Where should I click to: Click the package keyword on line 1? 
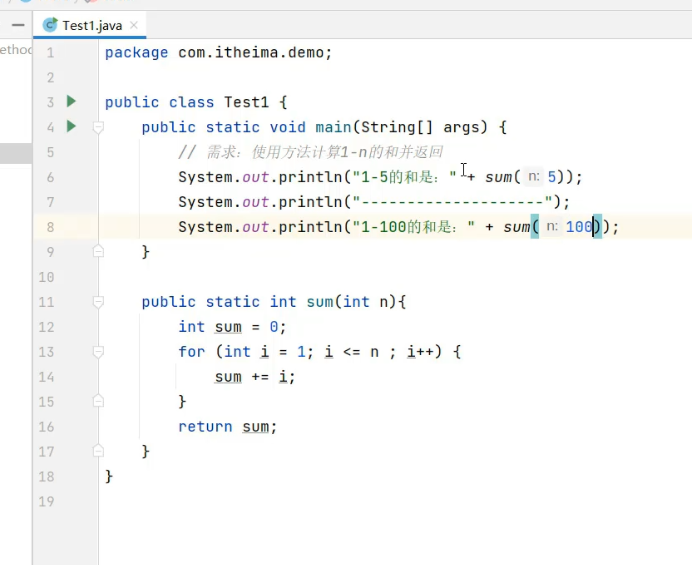(136, 53)
